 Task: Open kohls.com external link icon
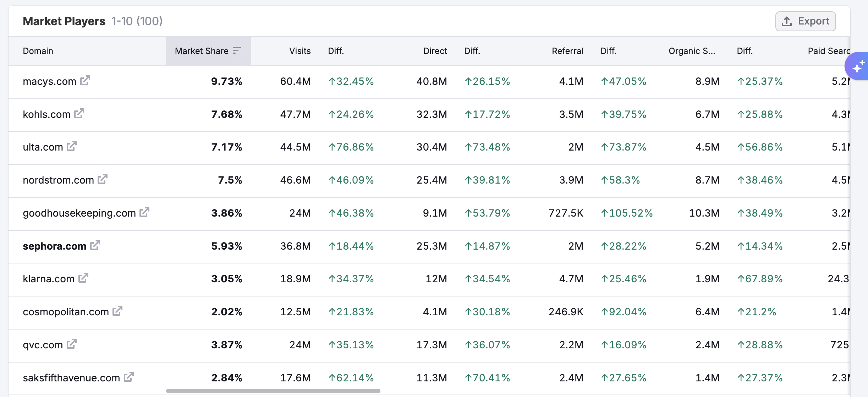[x=79, y=114]
